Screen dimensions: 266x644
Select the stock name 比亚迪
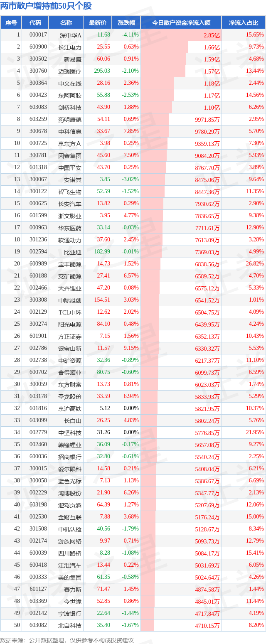click(x=73, y=252)
